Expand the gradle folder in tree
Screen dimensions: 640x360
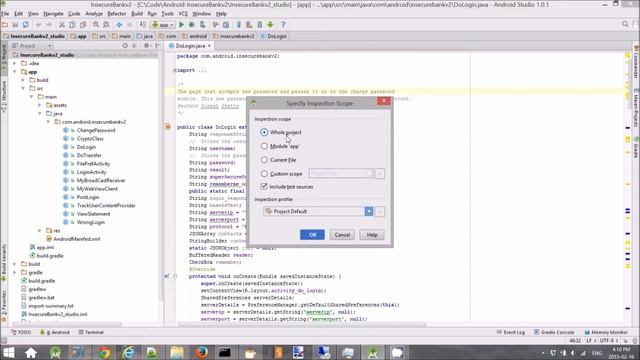tap(15, 272)
